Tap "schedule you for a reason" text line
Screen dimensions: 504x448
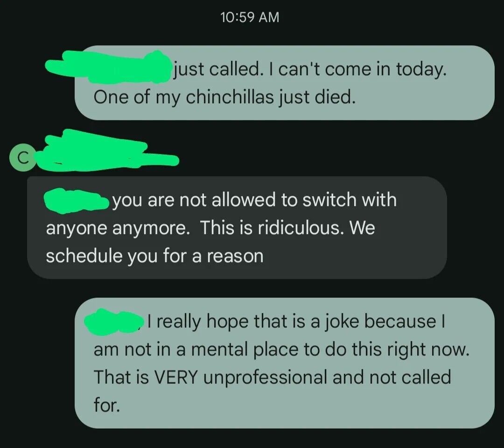tap(154, 256)
